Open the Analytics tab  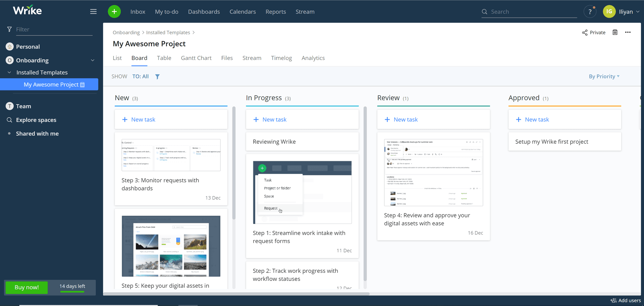click(x=313, y=58)
